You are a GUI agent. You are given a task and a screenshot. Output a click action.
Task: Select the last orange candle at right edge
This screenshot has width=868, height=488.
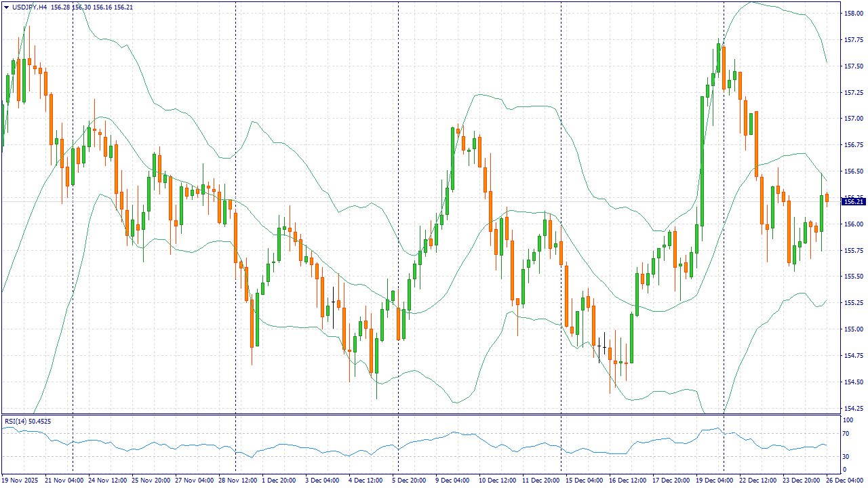pos(827,197)
